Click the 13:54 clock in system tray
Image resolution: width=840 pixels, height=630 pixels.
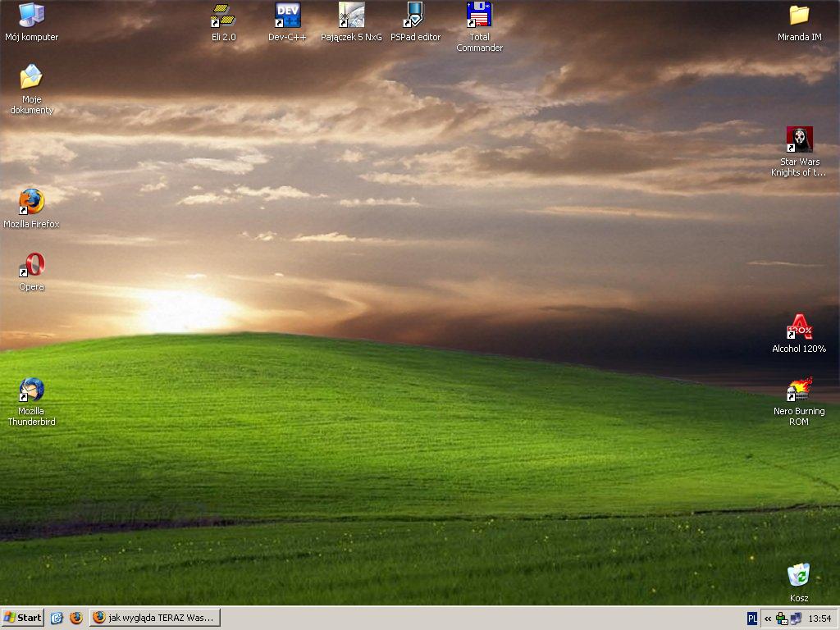[x=819, y=619]
